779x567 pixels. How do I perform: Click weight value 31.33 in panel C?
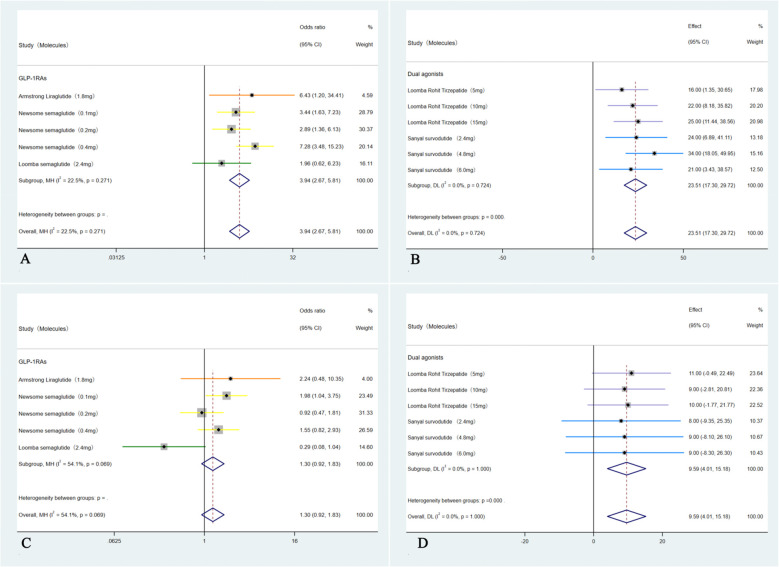coord(366,413)
